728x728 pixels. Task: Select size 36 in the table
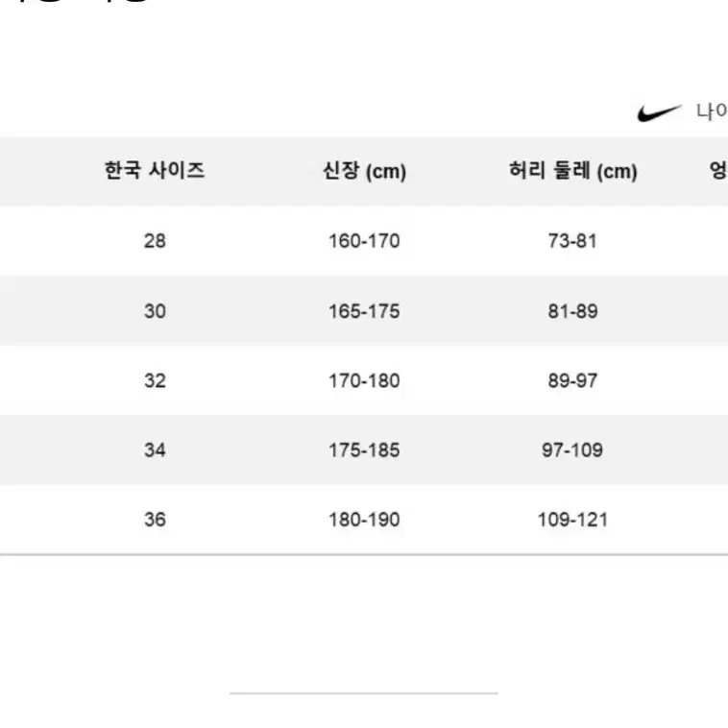point(155,520)
